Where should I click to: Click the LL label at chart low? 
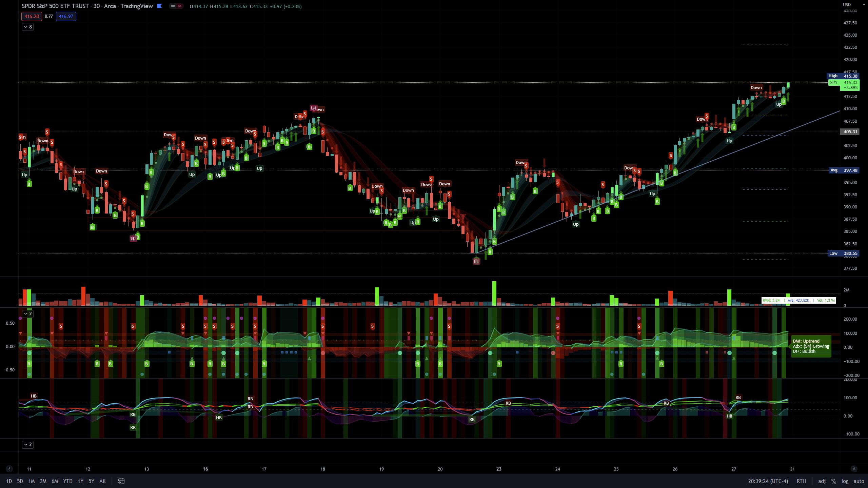[x=476, y=261]
